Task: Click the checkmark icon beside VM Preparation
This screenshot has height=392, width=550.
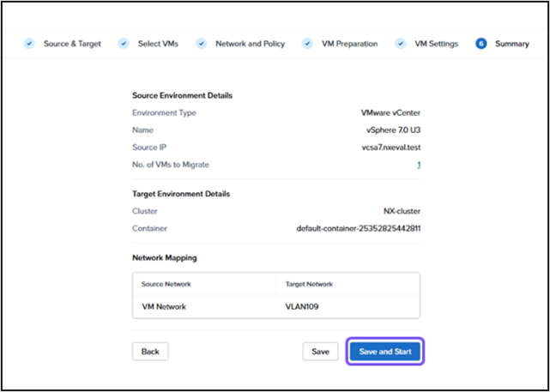Action: tap(307, 44)
